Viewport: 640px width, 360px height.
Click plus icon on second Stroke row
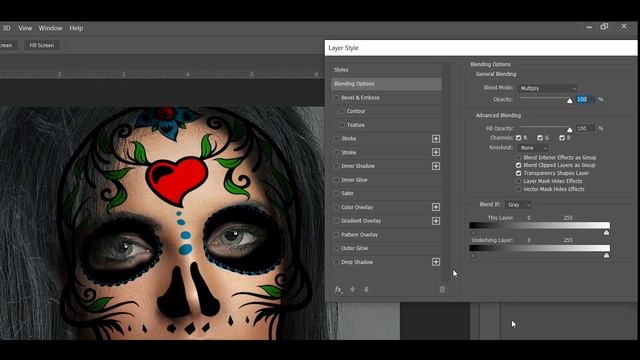436,152
